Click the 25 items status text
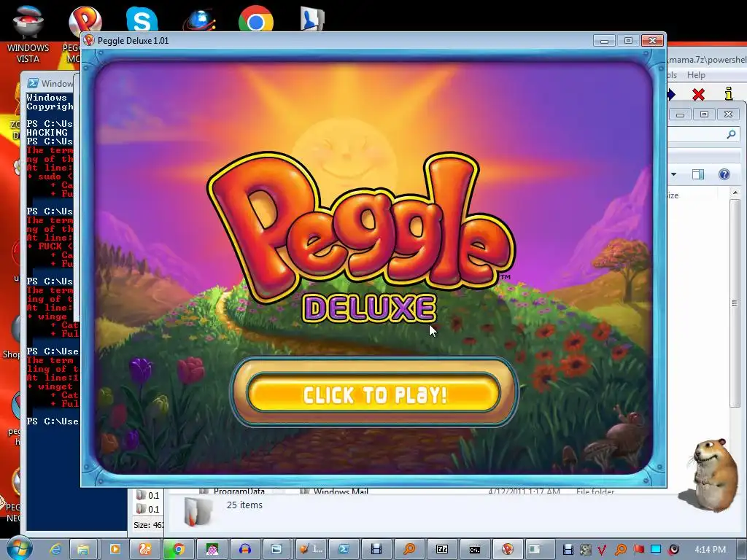The height and width of the screenshot is (560, 747). 244,505
